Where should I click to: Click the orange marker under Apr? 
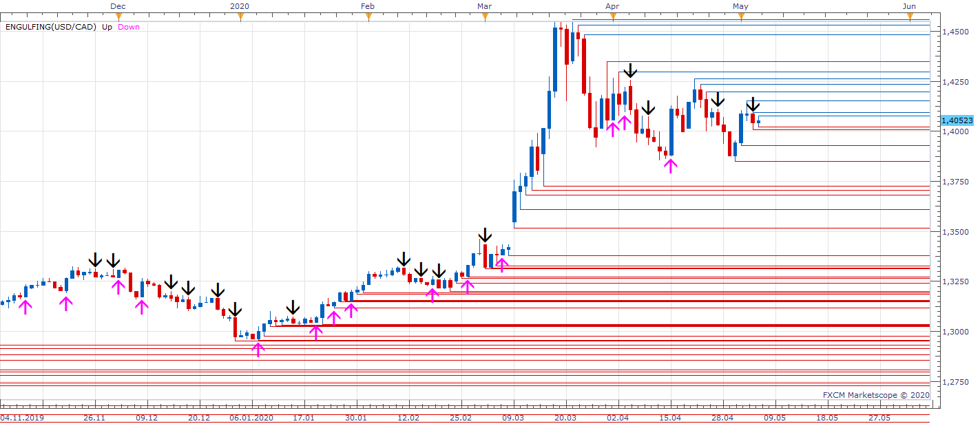(612, 17)
